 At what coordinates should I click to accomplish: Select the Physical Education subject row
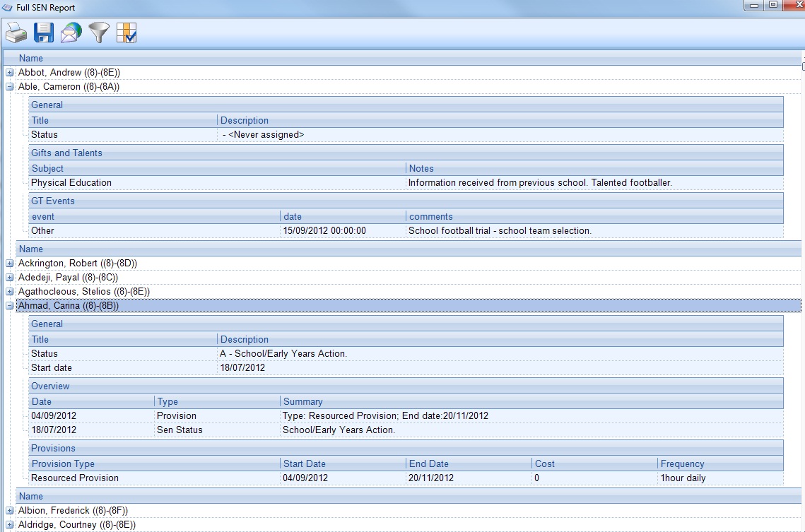coord(406,183)
